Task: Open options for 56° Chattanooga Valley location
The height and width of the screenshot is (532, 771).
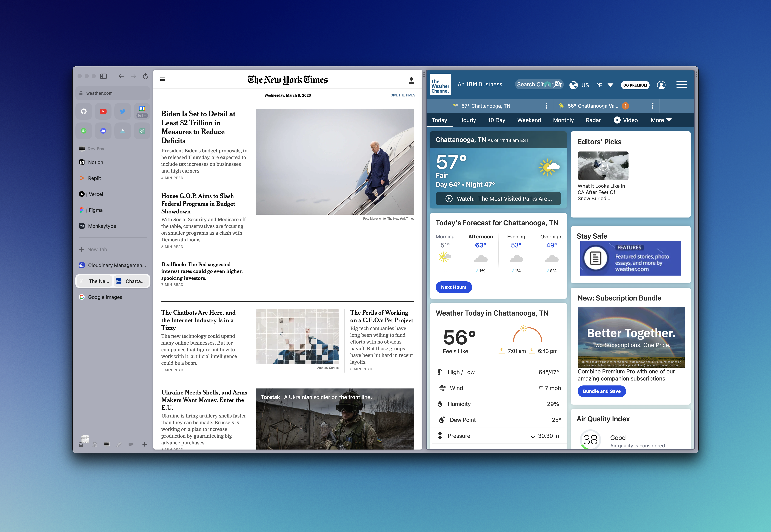Action: (x=653, y=106)
